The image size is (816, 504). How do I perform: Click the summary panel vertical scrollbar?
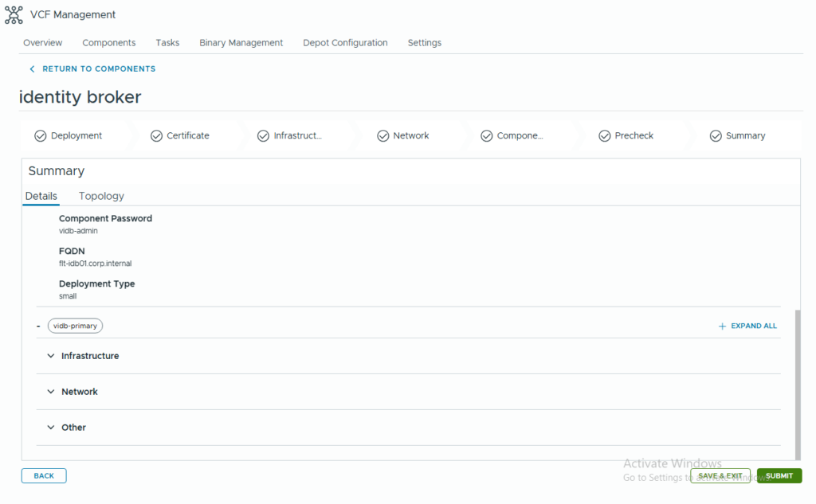[x=797, y=374]
